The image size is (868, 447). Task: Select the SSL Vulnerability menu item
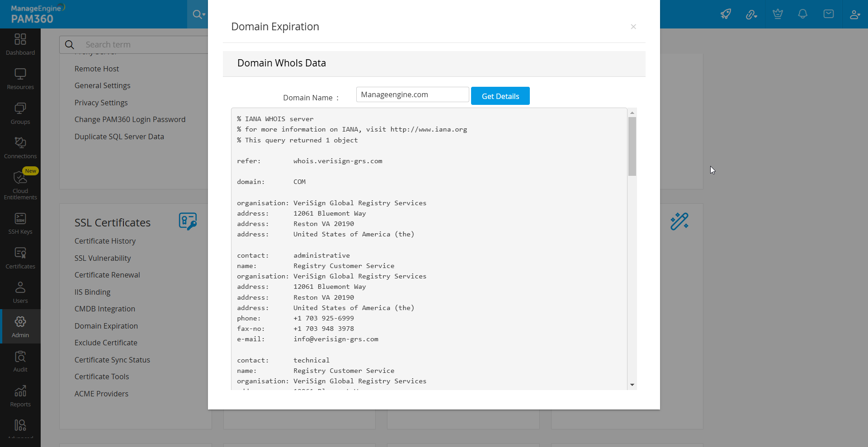pos(103,258)
